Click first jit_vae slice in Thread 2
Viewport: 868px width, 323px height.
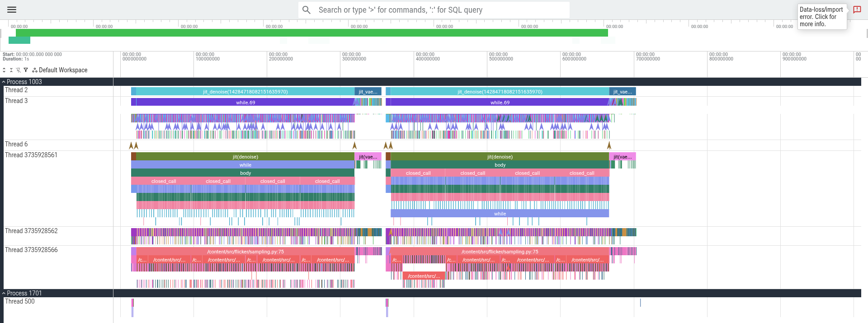coord(368,92)
